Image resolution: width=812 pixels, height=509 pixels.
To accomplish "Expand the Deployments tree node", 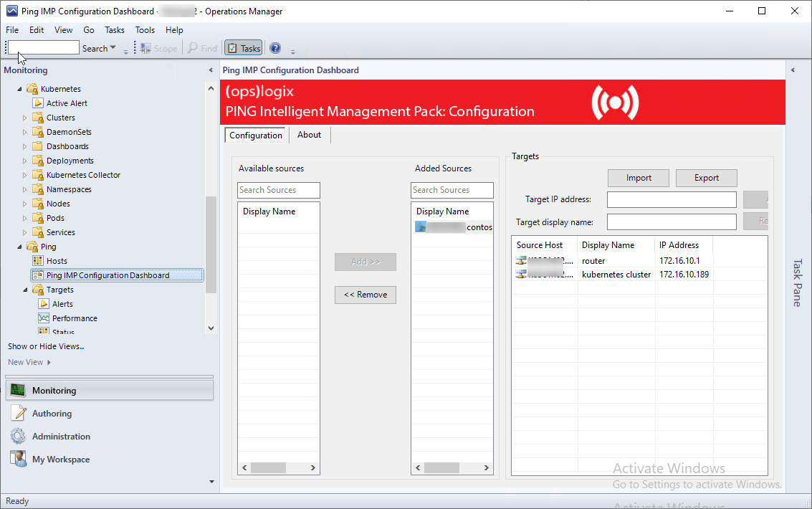I will pyautogui.click(x=24, y=161).
